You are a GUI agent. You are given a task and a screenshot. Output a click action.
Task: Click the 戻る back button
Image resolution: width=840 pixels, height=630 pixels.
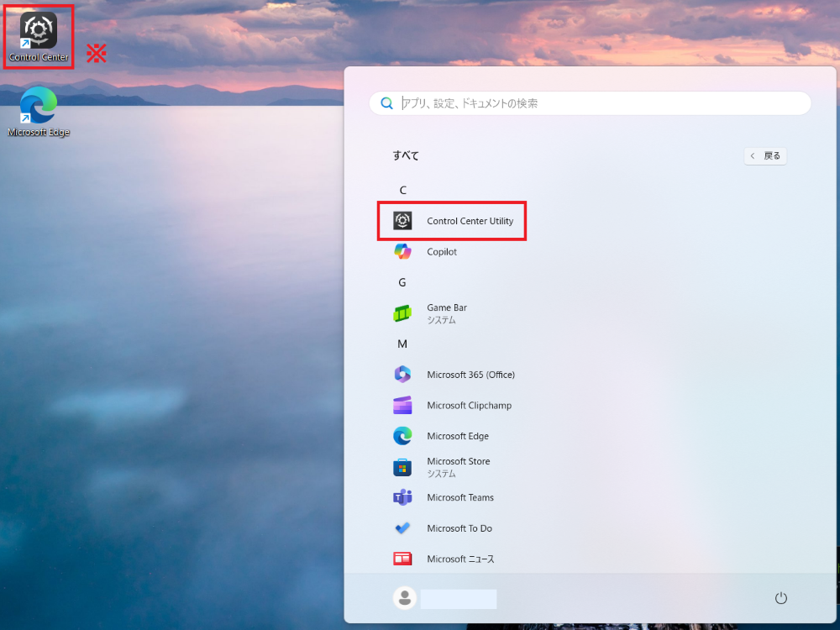tap(765, 156)
